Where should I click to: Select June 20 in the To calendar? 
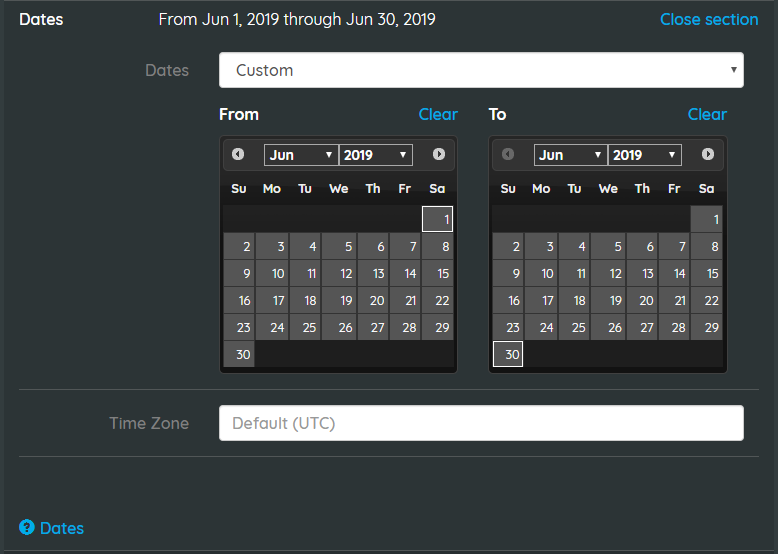[x=642, y=301]
